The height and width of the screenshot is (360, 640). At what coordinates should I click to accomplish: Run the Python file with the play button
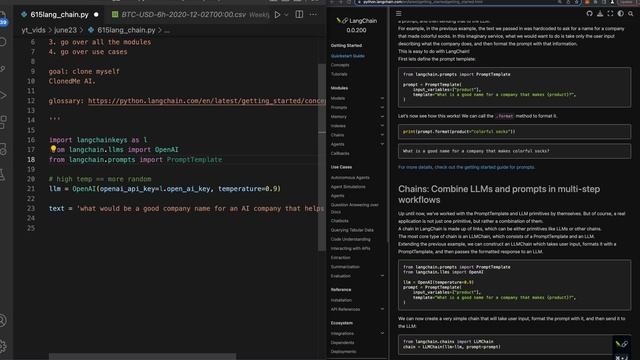pos(277,15)
